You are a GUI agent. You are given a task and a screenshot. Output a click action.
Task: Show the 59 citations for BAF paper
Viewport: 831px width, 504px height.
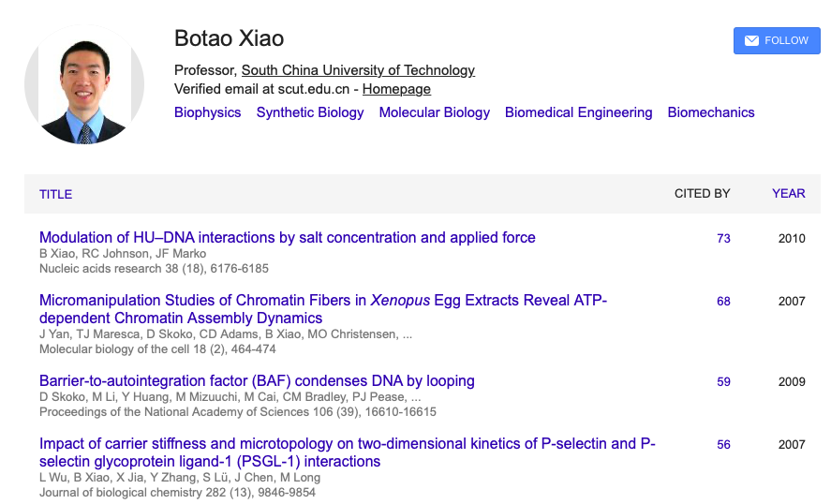pyautogui.click(x=723, y=382)
